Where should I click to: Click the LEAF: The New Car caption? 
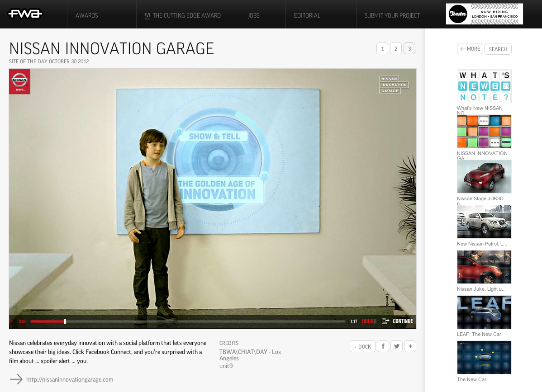click(479, 334)
